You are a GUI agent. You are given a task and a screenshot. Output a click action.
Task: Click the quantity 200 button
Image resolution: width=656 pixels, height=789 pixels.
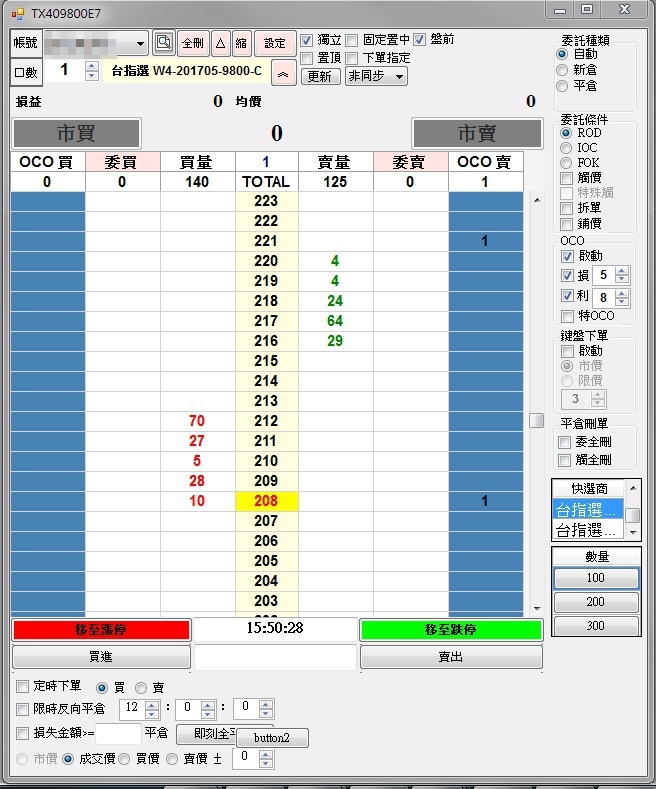[x=596, y=602]
